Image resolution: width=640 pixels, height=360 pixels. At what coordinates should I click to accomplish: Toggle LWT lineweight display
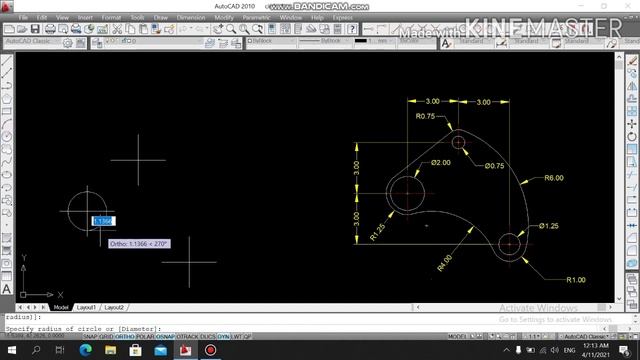coord(237,337)
